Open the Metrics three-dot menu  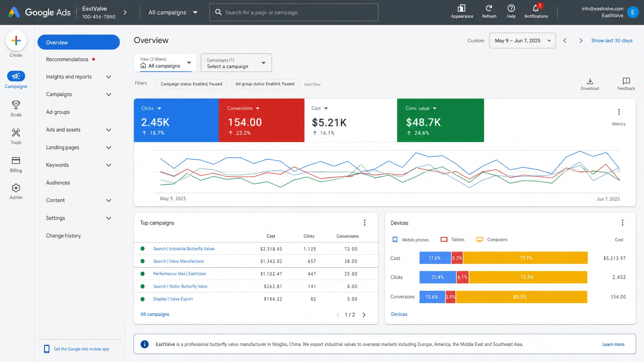pos(618,112)
